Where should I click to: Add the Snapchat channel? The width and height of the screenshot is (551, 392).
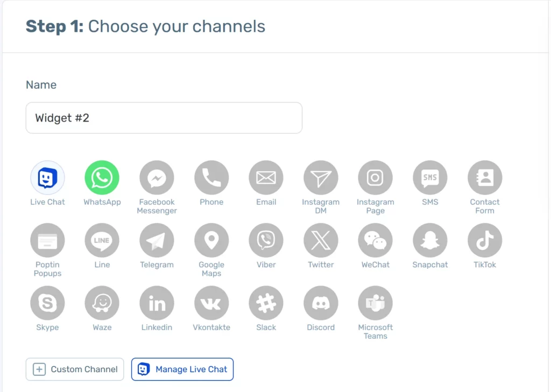coord(430,240)
